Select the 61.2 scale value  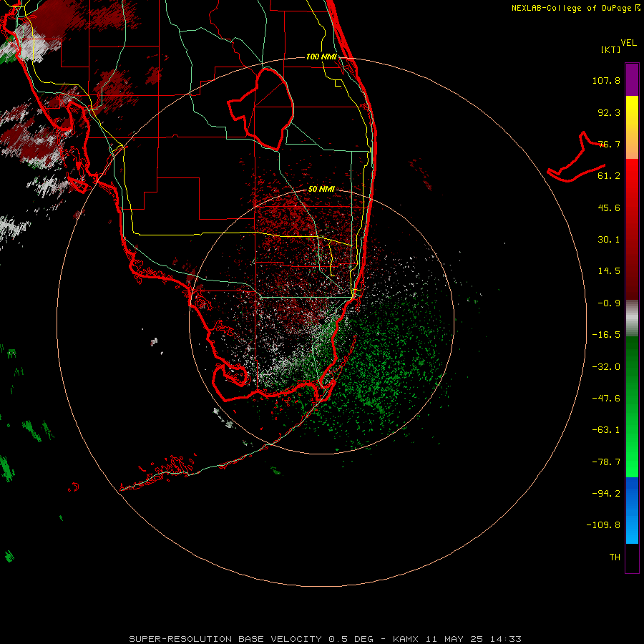pyautogui.click(x=609, y=176)
